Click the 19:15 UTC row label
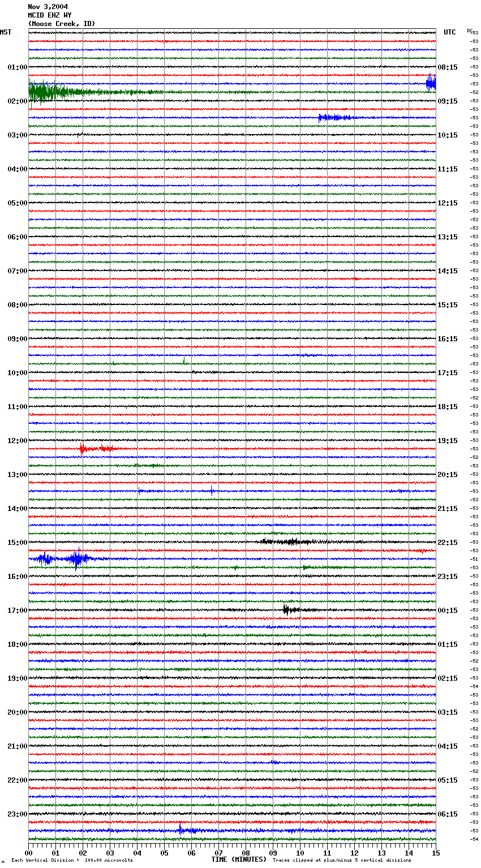This screenshot has width=481, height=868. pyautogui.click(x=448, y=441)
